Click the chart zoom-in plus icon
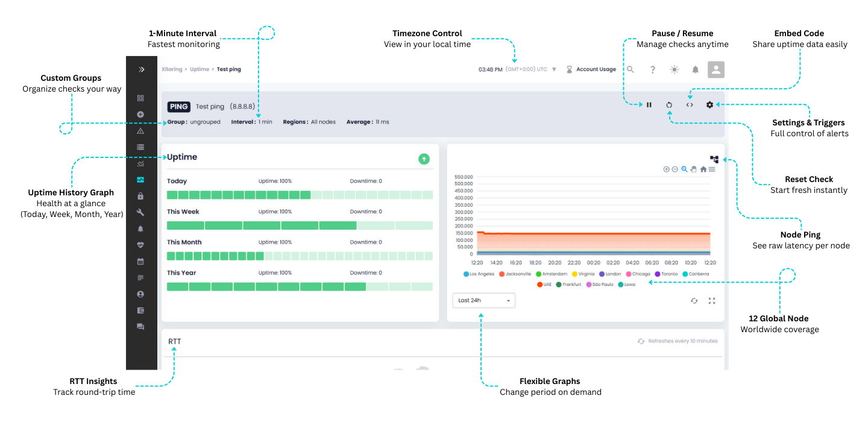Image resolution: width=868 pixels, height=422 pixels. pyautogui.click(x=666, y=169)
